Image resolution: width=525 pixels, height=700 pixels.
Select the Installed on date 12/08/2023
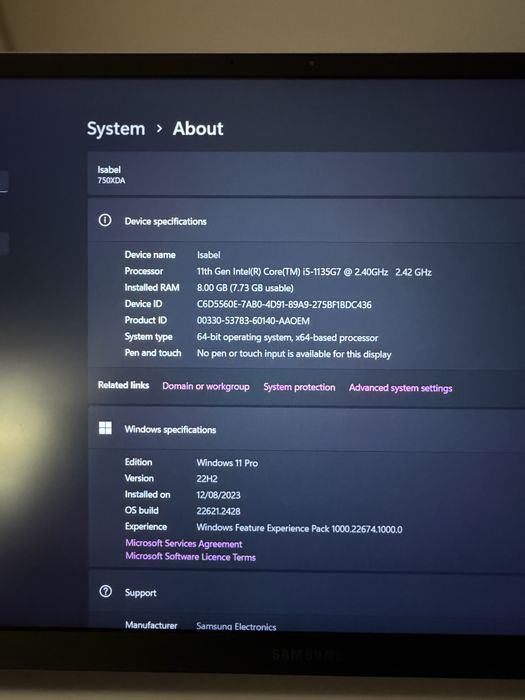[x=218, y=495]
